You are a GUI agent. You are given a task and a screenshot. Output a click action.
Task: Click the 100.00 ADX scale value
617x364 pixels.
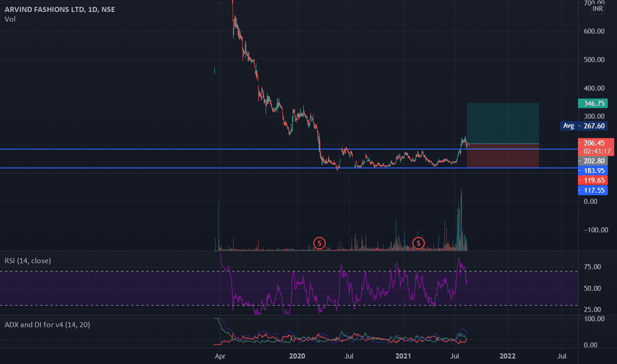coord(594,319)
